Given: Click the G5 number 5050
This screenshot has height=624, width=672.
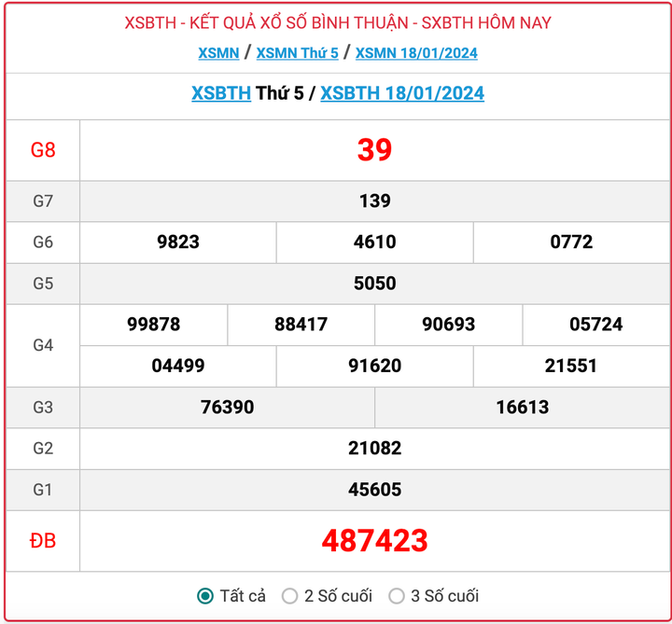Looking at the screenshot, I should pyautogui.click(x=374, y=284).
